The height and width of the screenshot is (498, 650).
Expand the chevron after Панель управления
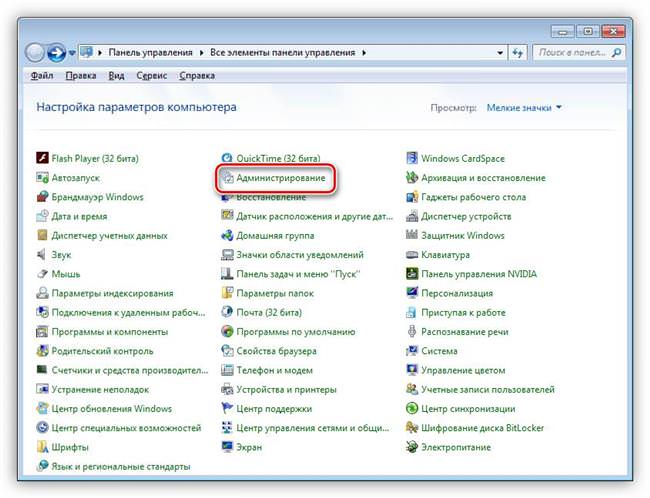point(201,53)
